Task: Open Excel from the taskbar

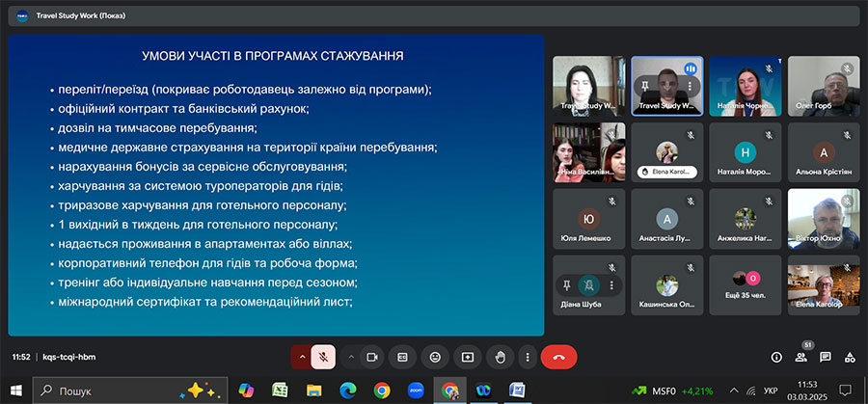Action: coord(280,391)
